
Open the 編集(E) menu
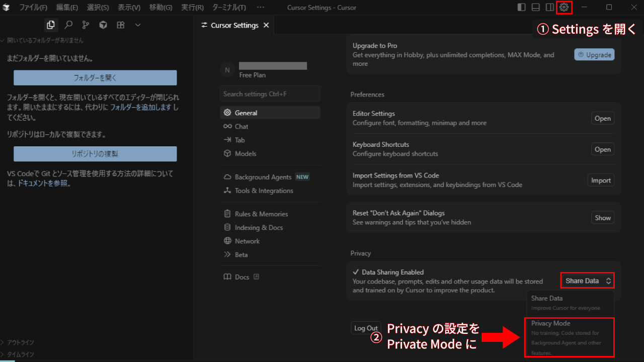point(67,8)
